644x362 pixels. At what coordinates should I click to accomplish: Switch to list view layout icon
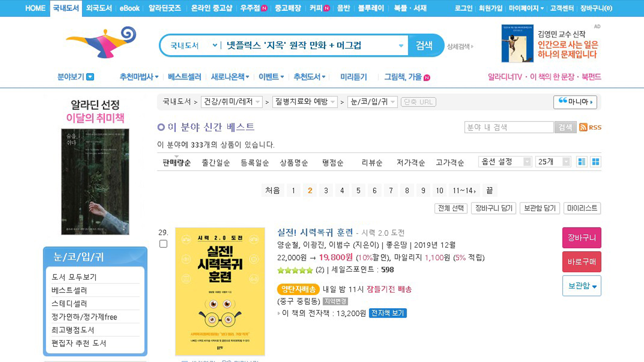coord(582,162)
